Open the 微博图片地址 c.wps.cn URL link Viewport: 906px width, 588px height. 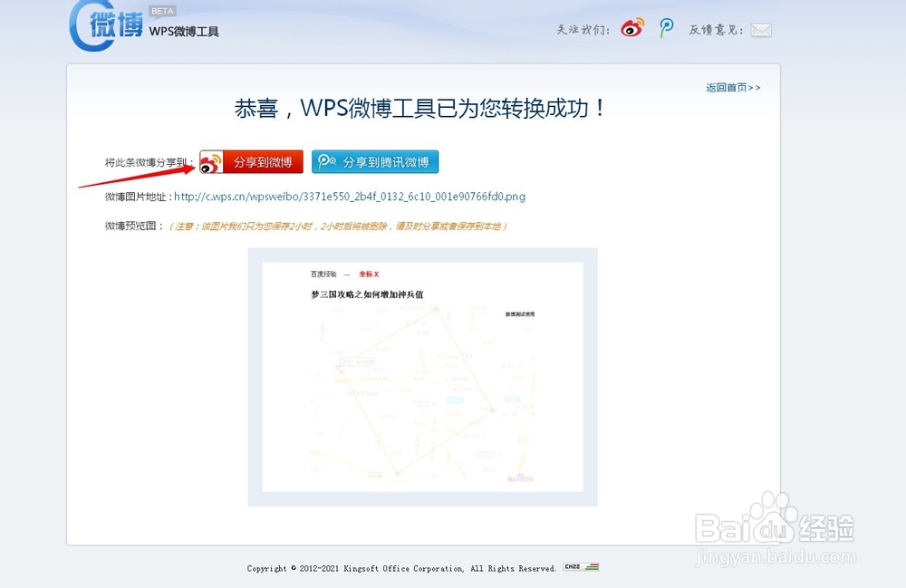(x=350, y=197)
